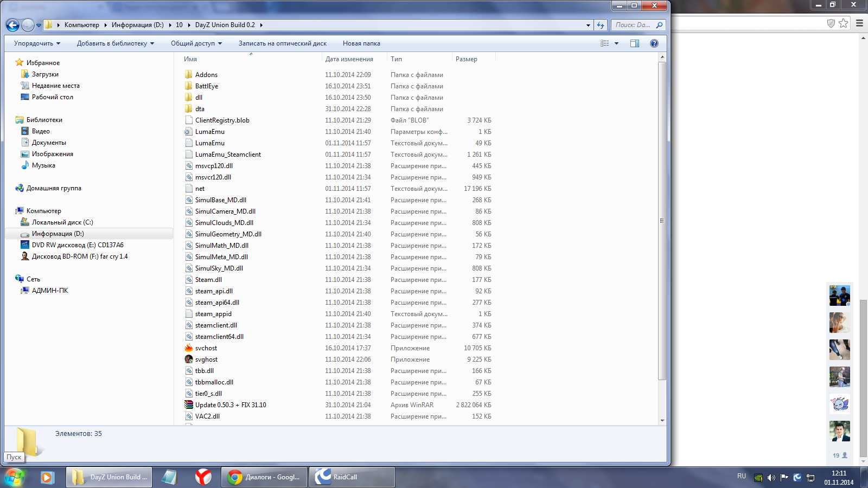Select the Update 0.50.3 + FIX 31.10 WinRAR archive icon
The width and height of the screenshot is (868, 488).
tap(189, 405)
